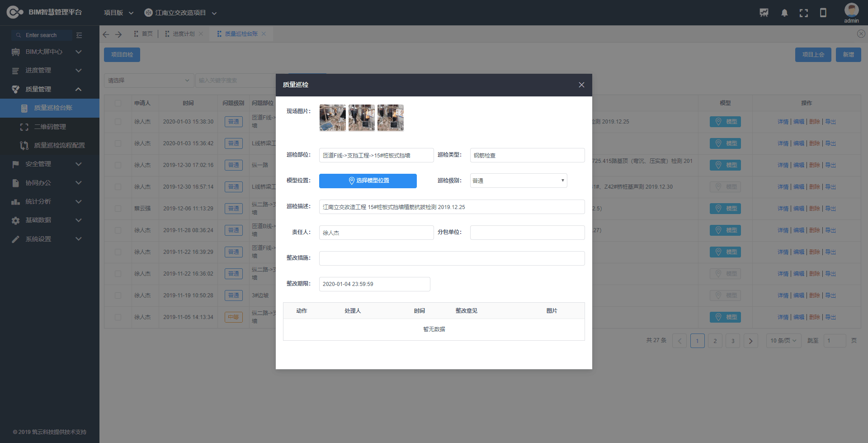Open the first 现场图片 thumbnail

point(332,118)
